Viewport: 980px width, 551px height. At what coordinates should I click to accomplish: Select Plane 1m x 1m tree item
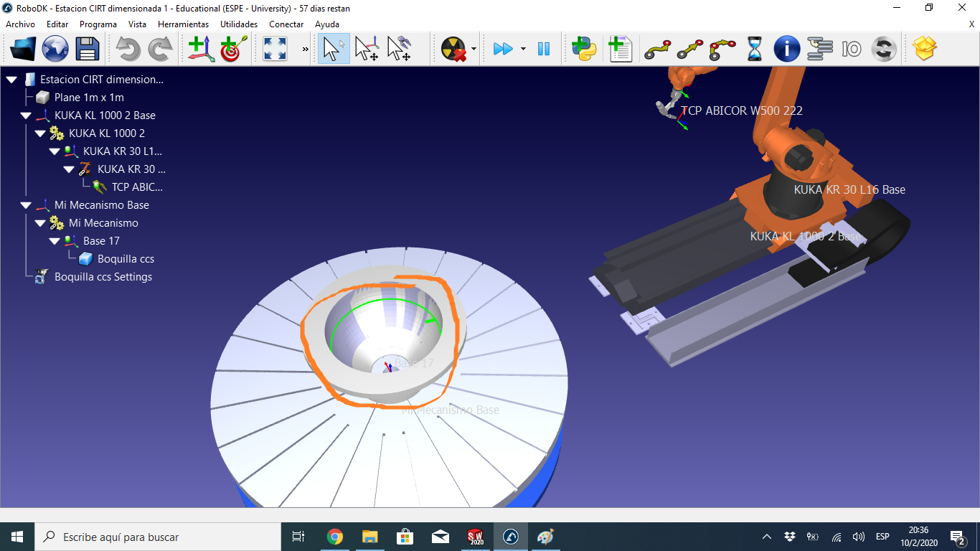click(89, 98)
